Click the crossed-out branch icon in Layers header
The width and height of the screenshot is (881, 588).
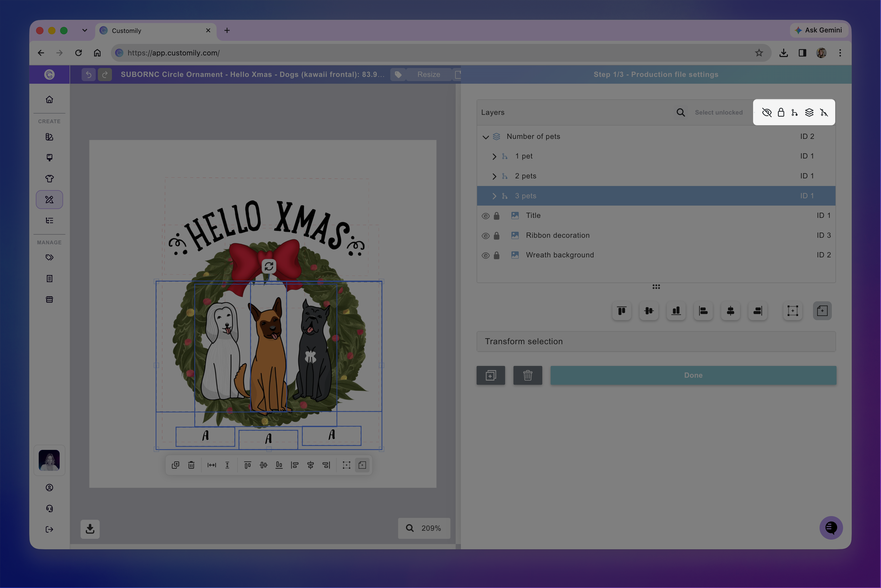point(824,112)
